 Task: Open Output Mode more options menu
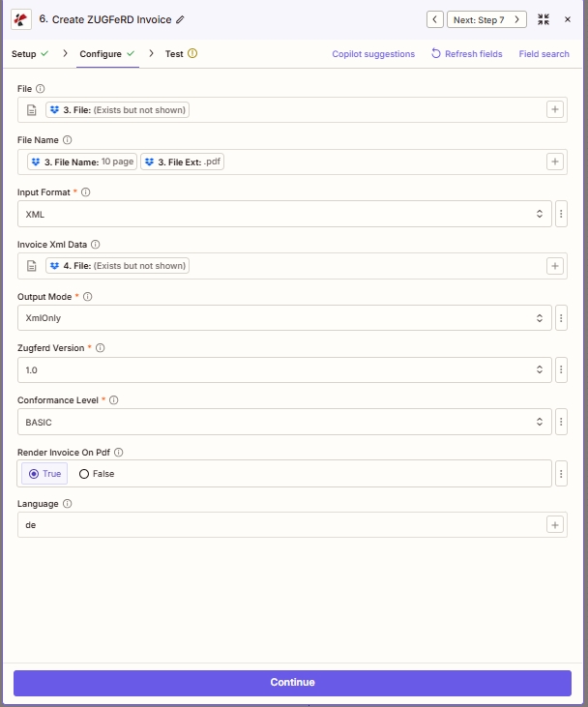tap(561, 318)
